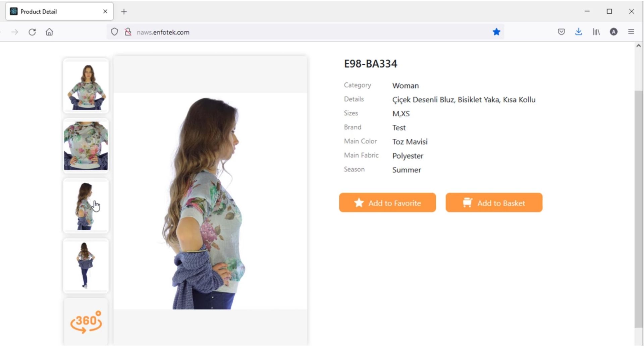Reload the current page
644x362 pixels.
coord(32,32)
